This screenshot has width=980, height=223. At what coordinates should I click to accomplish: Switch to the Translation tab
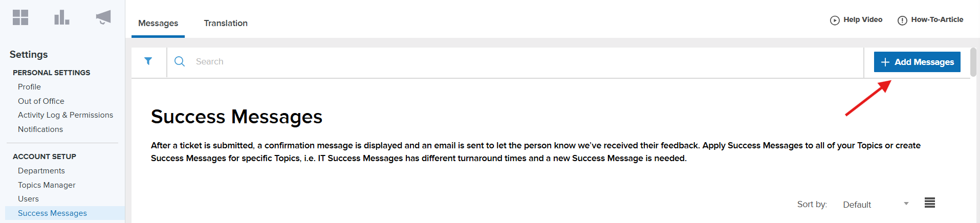pos(226,24)
